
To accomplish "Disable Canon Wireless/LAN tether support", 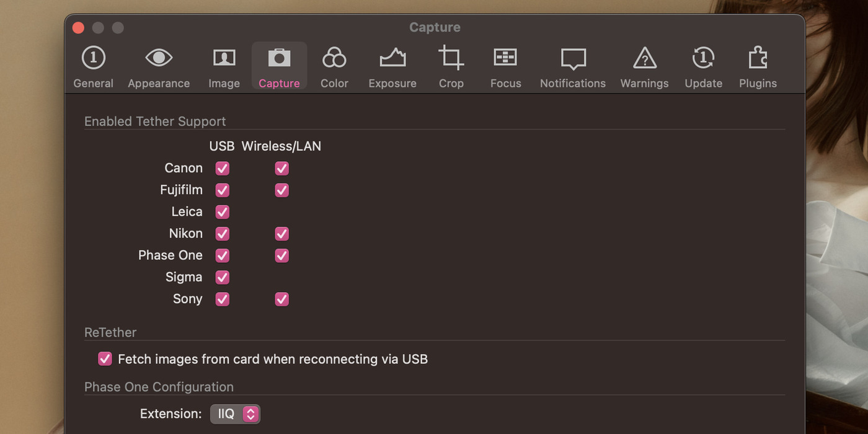I will [x=282, y=168].
